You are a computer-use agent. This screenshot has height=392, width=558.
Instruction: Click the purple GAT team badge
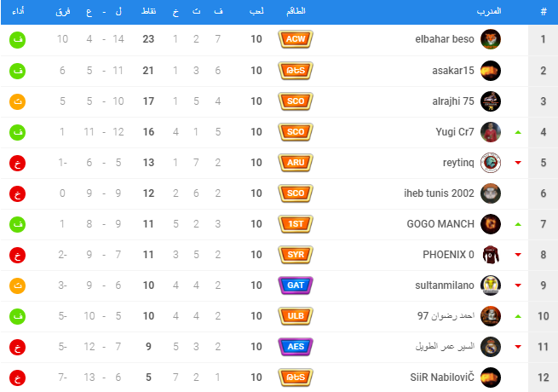pos(296,285)
